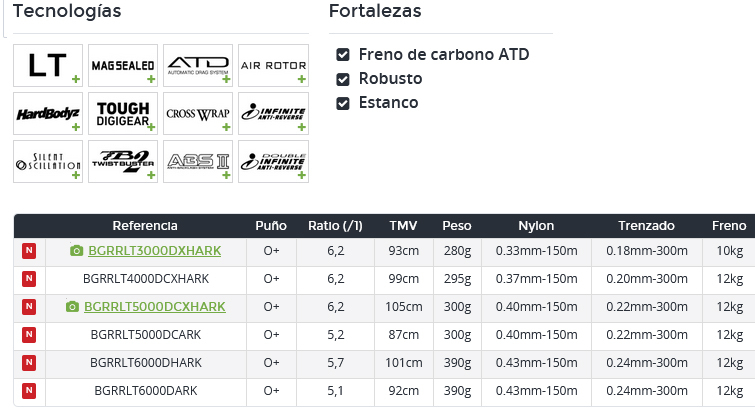The height and width of the screenshot is (418, 755).
Task: Select the BGRRLT5000DCARK reference text
Action: coord(146,335)
